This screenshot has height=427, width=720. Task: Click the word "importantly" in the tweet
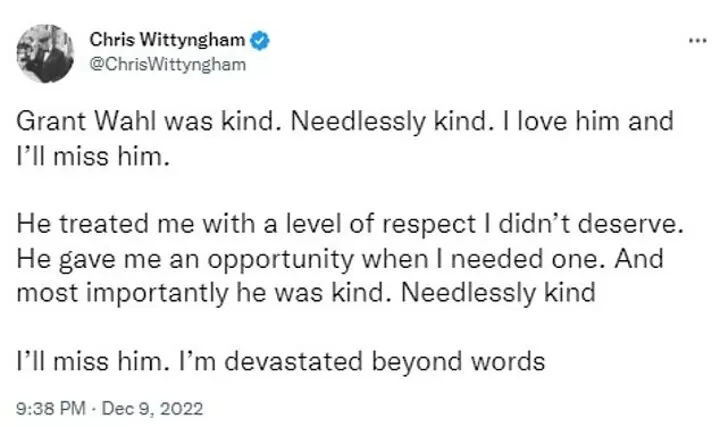pyautogui.click(x=158, y=294)
